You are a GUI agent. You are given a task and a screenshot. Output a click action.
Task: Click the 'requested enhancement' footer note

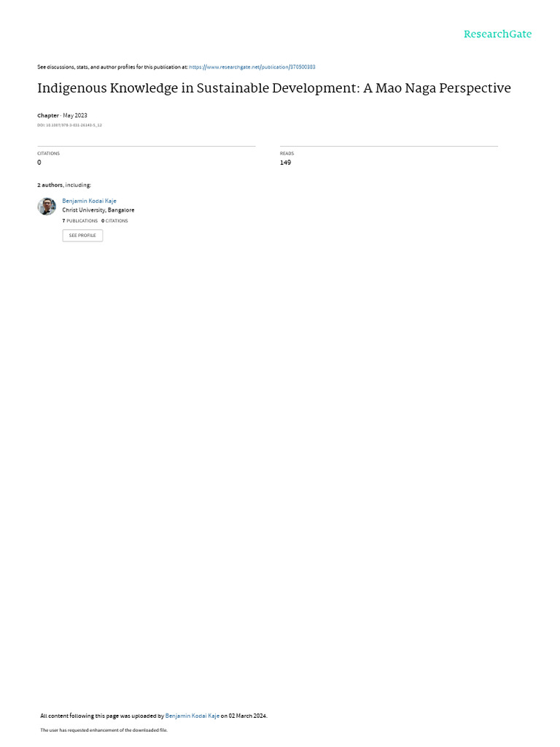point(104,729)
